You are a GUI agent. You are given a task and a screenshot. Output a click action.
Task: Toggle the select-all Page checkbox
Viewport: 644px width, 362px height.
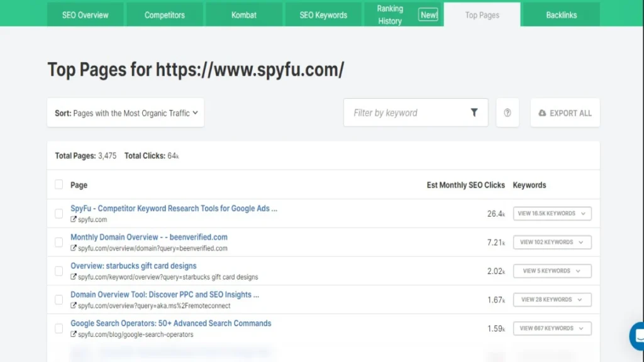[58, 185]
